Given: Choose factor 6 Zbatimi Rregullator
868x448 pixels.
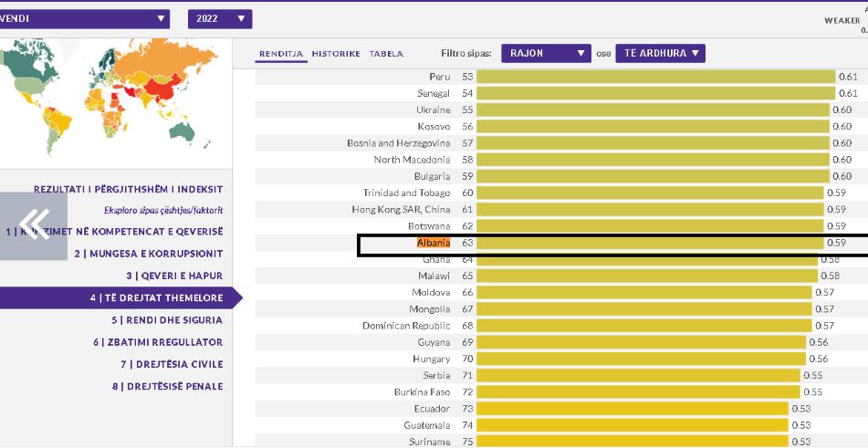Looking at the screenshot, I should coord(157,342).
